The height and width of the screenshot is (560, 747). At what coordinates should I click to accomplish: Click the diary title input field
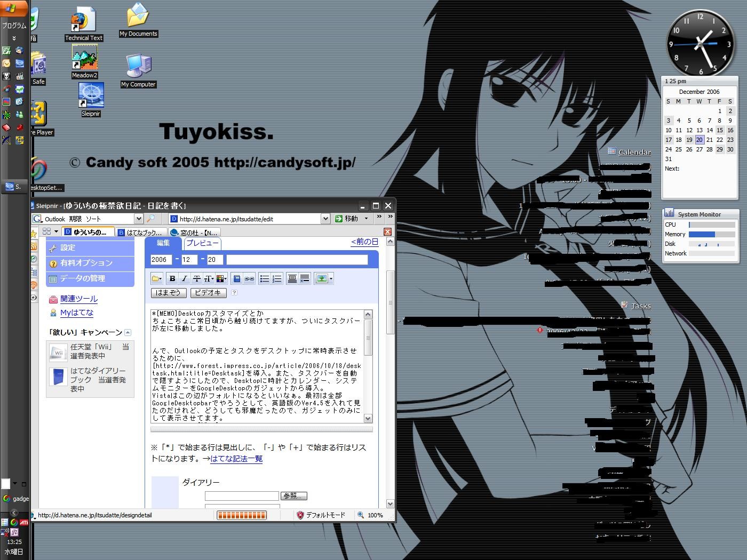297,260
